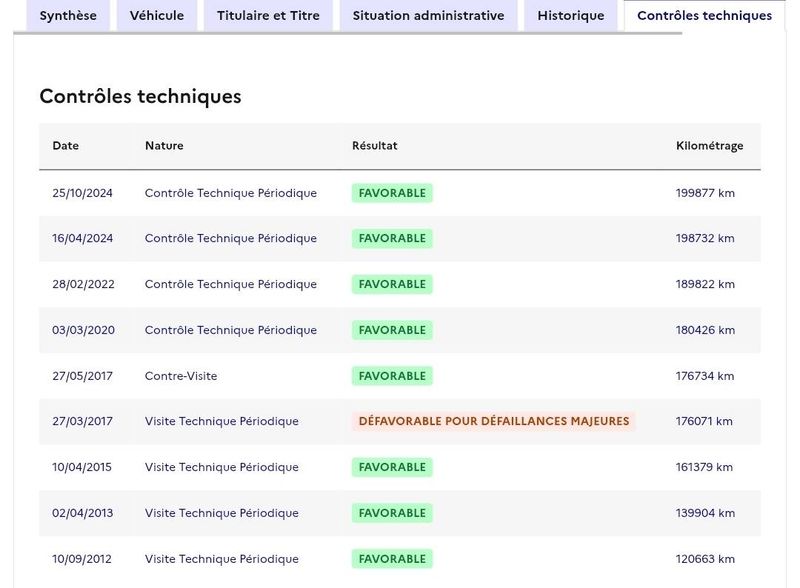The width and height of the screenshot is (800, 588).
Task: Select the 28/02/2022 inspection row date
Action: [x=83, y=284]
